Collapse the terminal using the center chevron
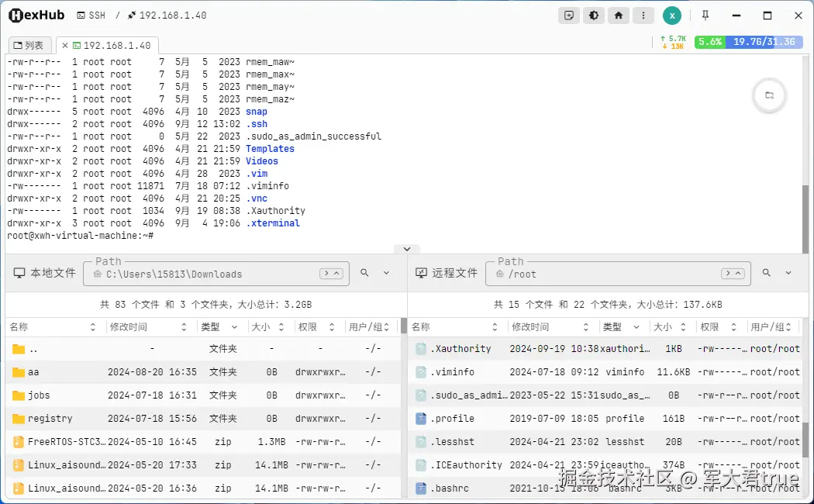Viewport: 814px width, 504px height. tap(406, 248)
